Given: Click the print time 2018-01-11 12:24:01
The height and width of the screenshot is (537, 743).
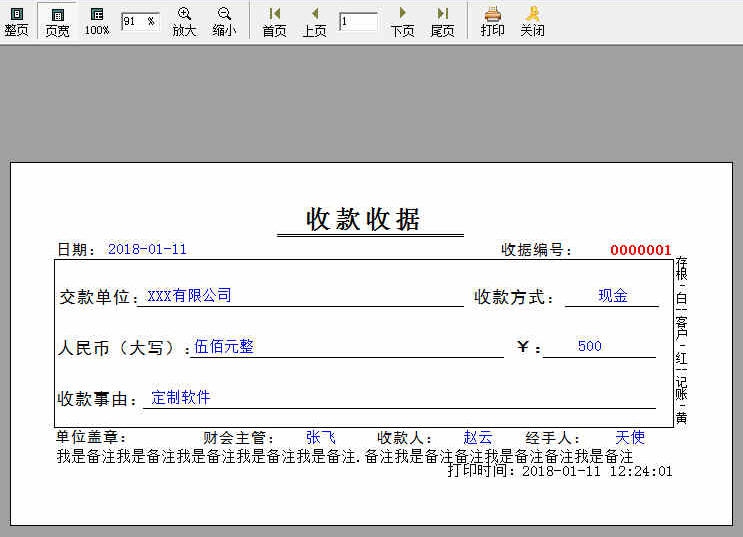Looking at the screenshot, I should click(597, 471).
